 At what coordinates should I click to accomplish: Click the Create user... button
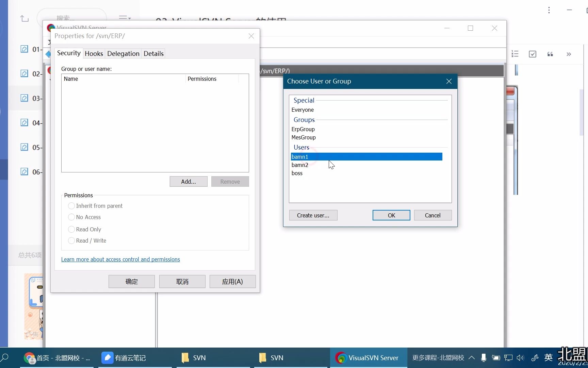point(313,215)
